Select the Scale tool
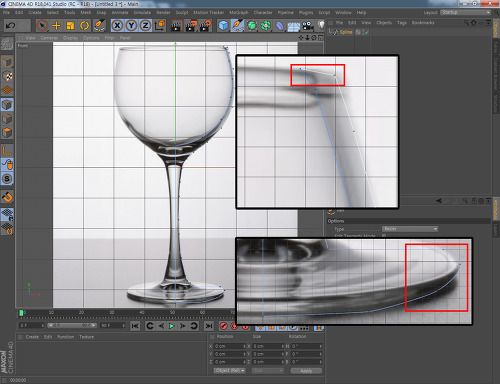 (x=70, y=26)
